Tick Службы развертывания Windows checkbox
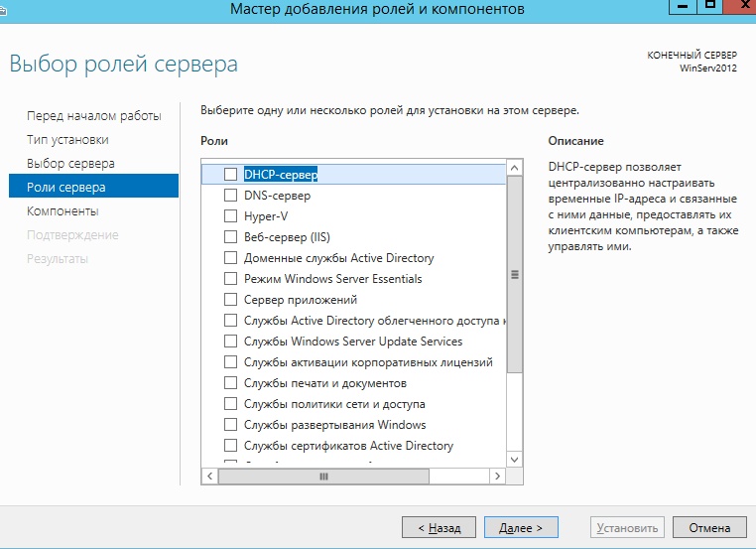The width and height of the screenshot is (756, 549). [x=230, y=425]
